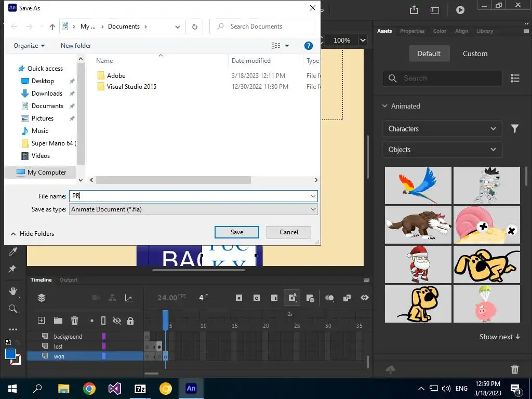Image resolution: width=532 pixels, height=399 pixels.
Task: Create a new layer folder
Action: click(x=58, y=320)
